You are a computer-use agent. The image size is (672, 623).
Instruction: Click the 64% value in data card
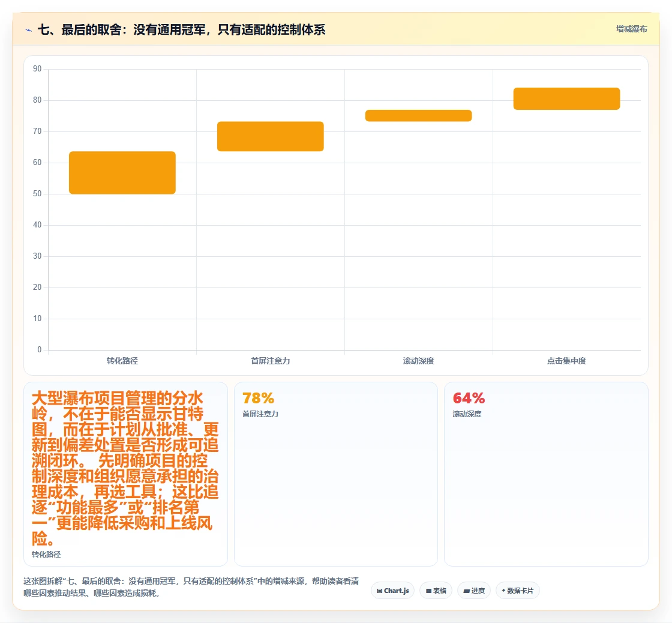click(469, 399)
